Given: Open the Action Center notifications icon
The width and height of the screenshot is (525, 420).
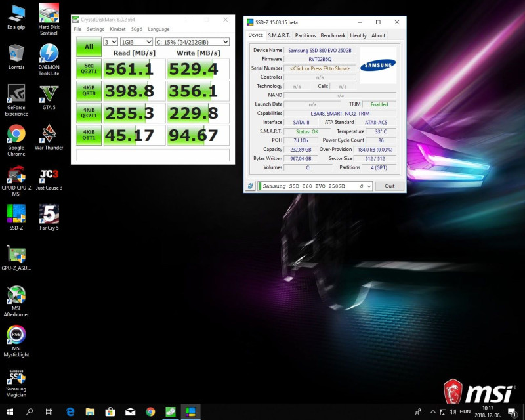Looking at the screenshot, I should (x=512, y=411).
